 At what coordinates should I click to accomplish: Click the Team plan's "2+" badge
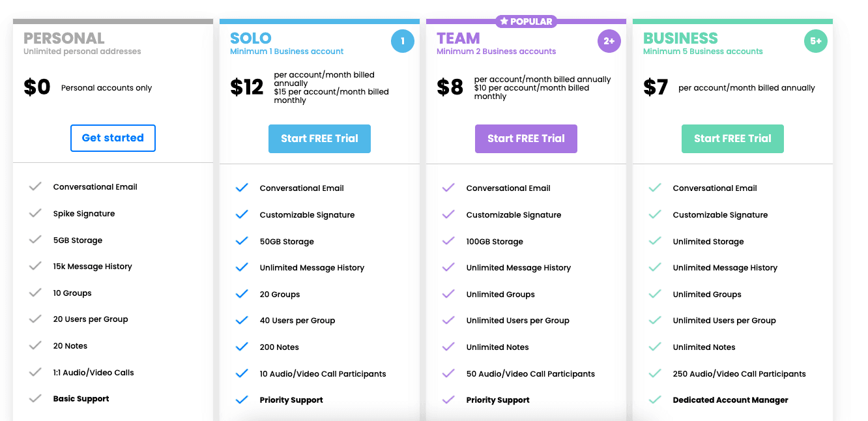pyautogui.click(x=609, y=40)
